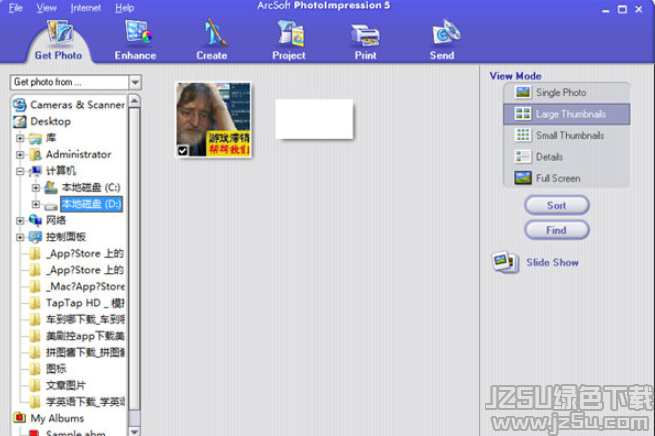This screenshot has width=655, height=436.
Task: Open the Internet menu
Action: [86, 8]
